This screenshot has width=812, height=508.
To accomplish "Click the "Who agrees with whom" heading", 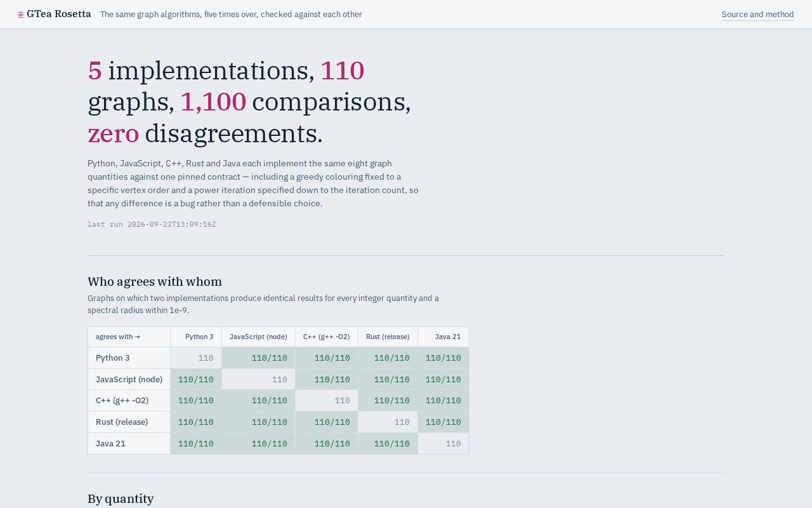I will click(155, 281).
